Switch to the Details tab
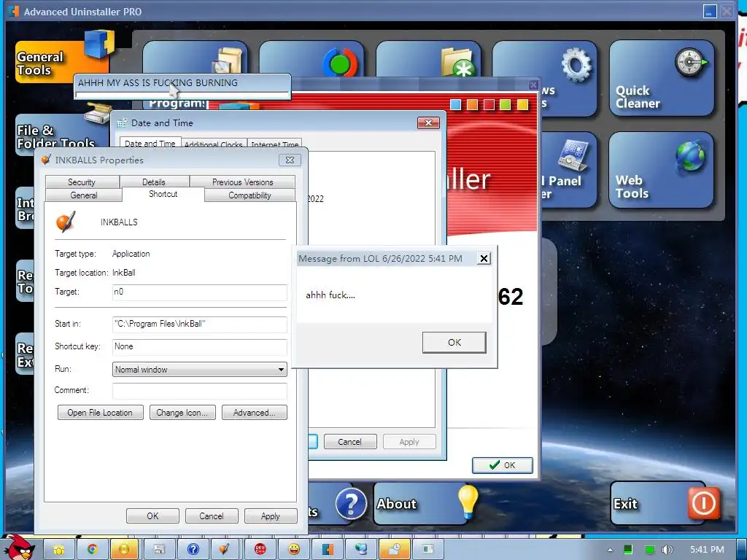This screenshot has width=747, height=560. (x=154, y=182)
